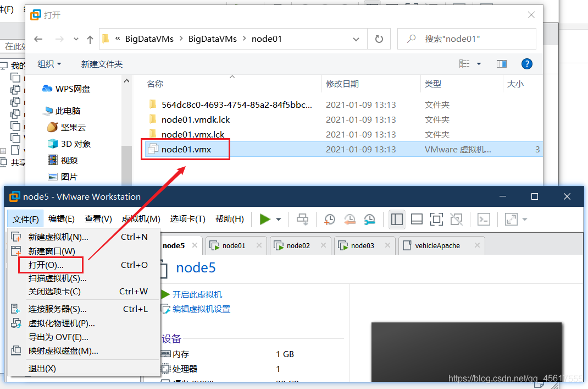Viewport: 588px width, 389px height.
Task: Change the file view layout icon
Action: [x=464, y=64]
